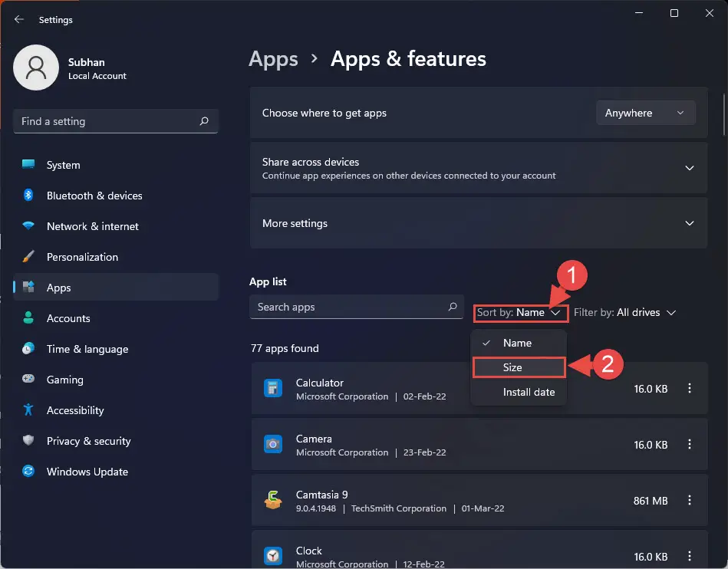Click Apps breadcrumb link in header
728x569 pixels.
(x=273, y=59)
